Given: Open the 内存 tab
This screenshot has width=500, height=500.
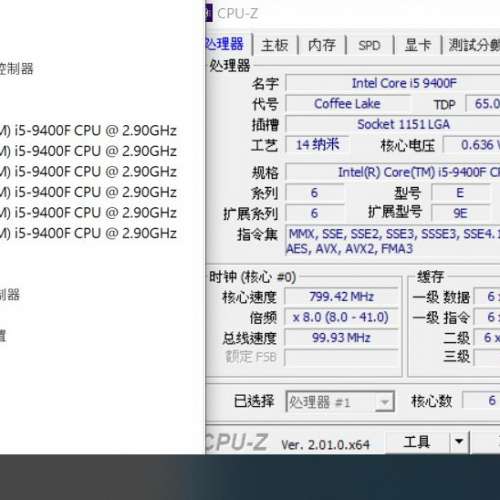Looking at the screenshot, I should [322, 45].
